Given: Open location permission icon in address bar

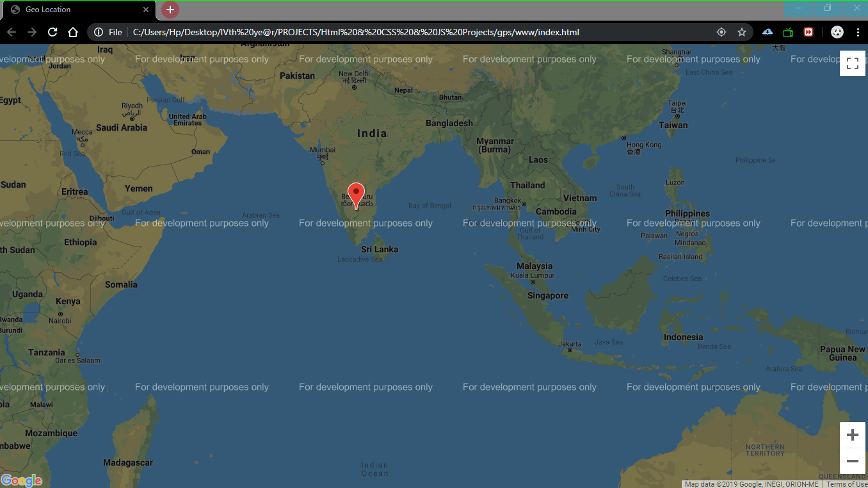Looking at the screenshot, I should 721,32.
